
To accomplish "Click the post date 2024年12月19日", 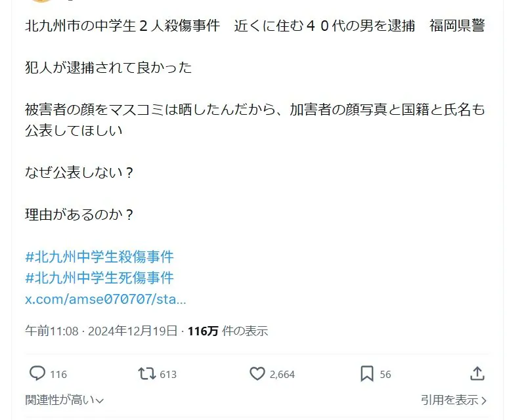I will point(133,331).
